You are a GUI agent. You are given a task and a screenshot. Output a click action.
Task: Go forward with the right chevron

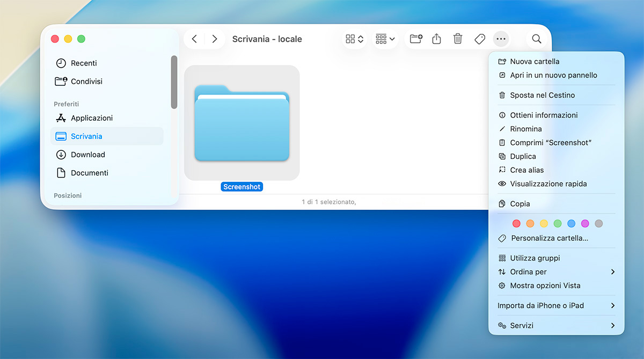click(x=215, y=39)
